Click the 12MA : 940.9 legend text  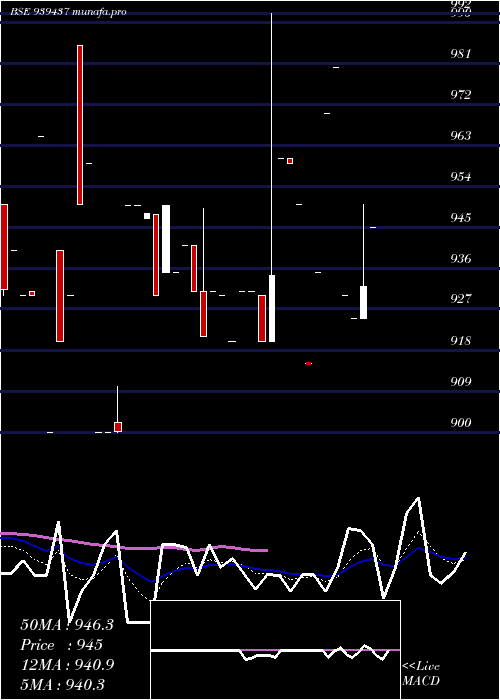click(x=67, y=665)
